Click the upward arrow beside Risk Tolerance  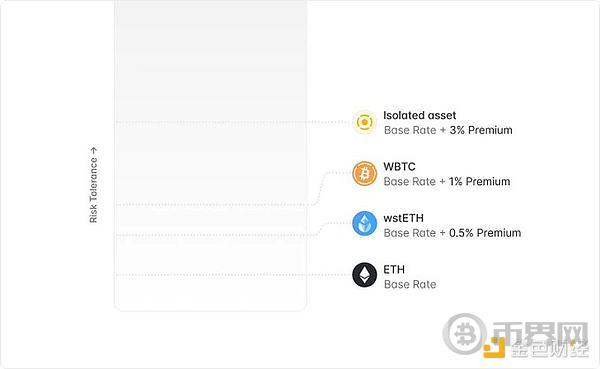click(93, 150)
